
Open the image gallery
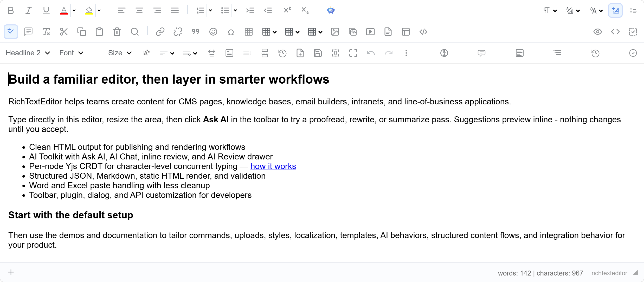click(x=352, y=32)
